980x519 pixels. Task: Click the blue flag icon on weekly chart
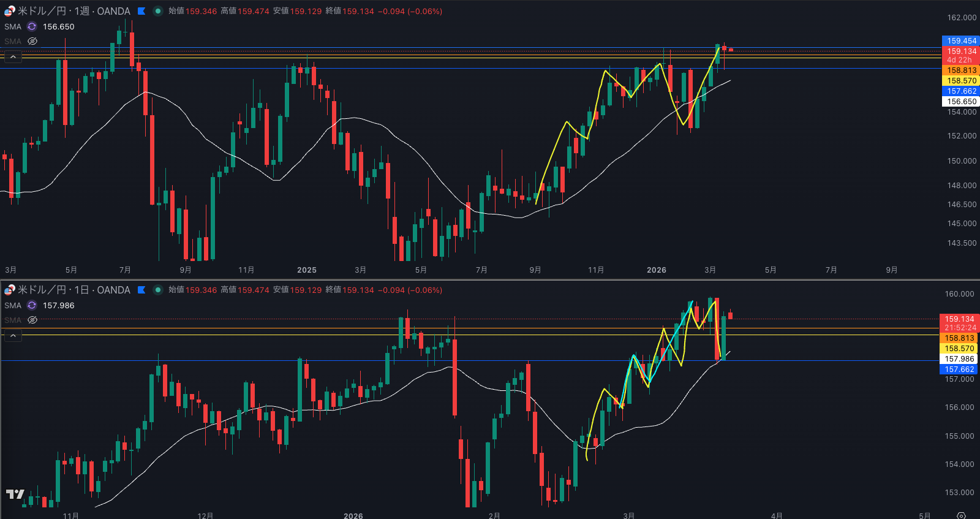point(141,11)
